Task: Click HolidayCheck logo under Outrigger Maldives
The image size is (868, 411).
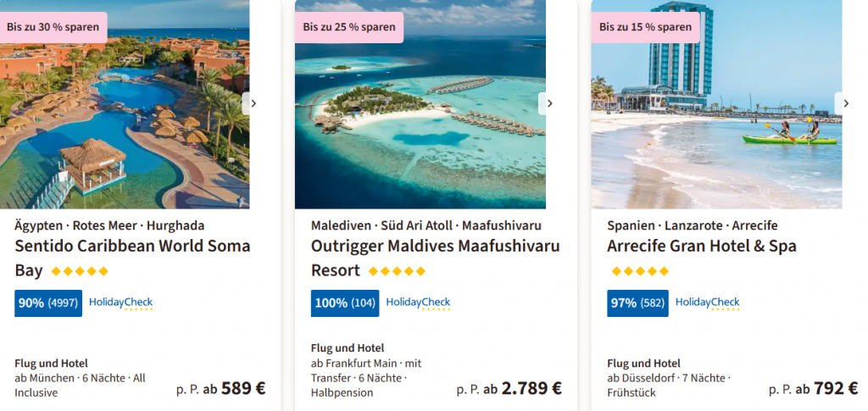Action: (418, 303)
